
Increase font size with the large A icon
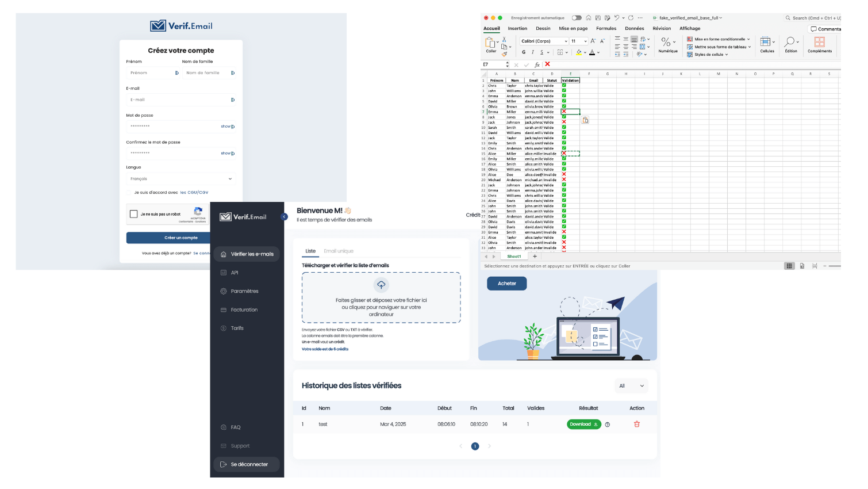coord(593,41)
